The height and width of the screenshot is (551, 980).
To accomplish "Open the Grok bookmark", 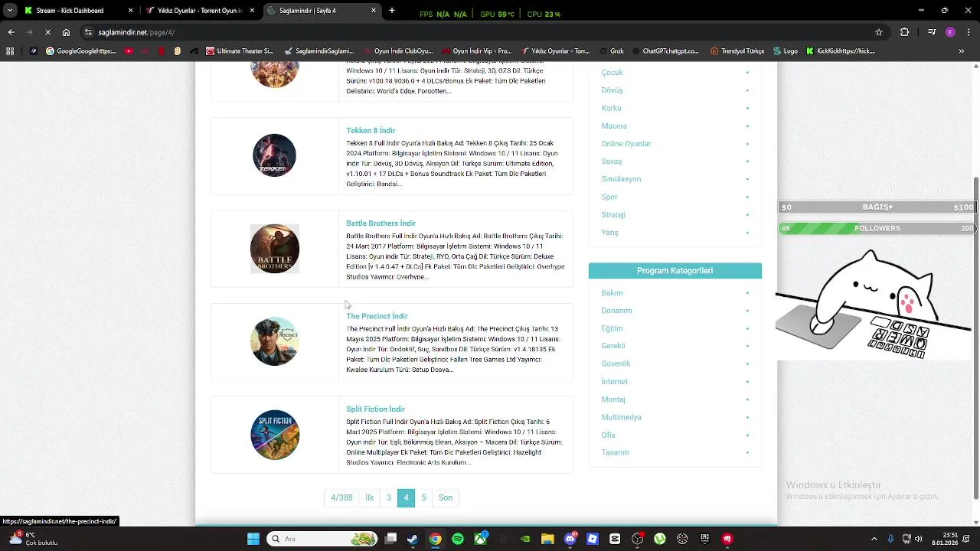I will pos(611,51).
